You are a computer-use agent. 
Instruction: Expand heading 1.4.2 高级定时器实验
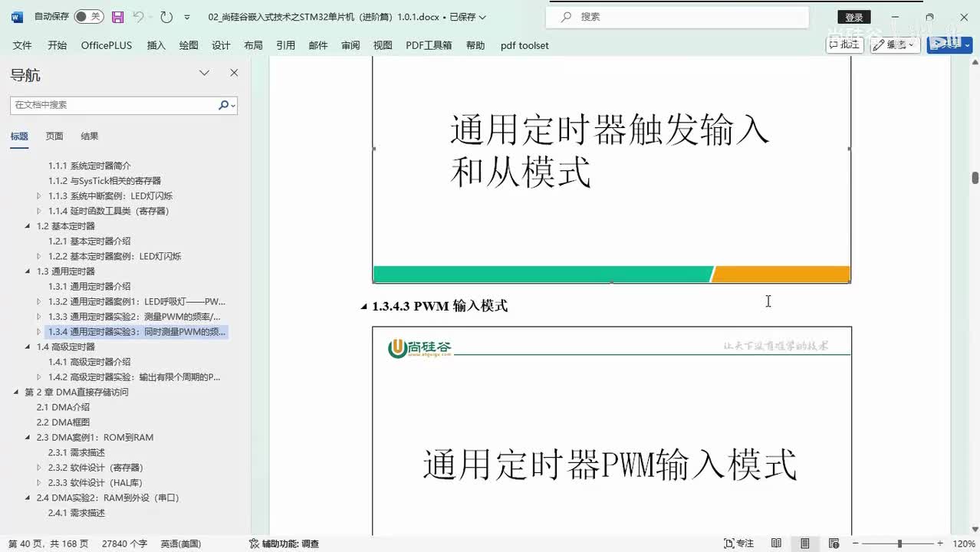tap(39, 377)
